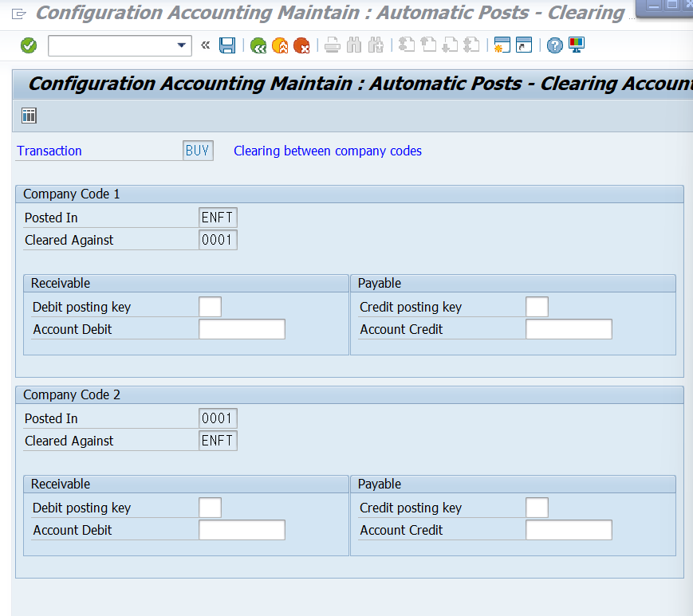Image resolution: width=693 pixels, height=616 pixels.
Task: Click the green Enter checkmark icon
Action: [x=29, y=45]
